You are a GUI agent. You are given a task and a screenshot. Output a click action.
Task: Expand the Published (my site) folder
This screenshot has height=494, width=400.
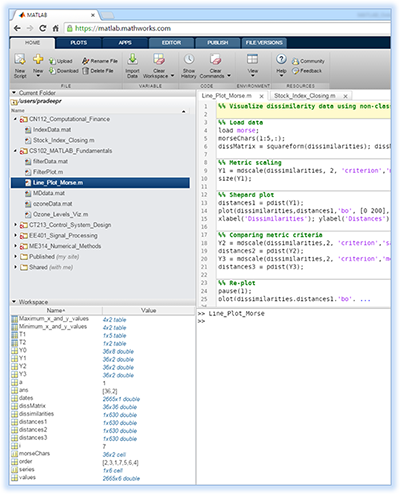point(15,257)
